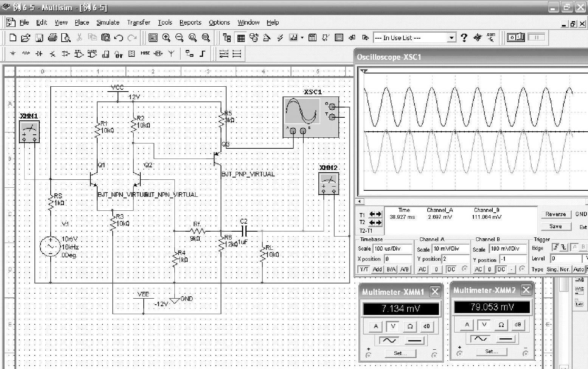The image size is (588, 369).
Task: Open the Simulate menu
Action: (108, 22)
